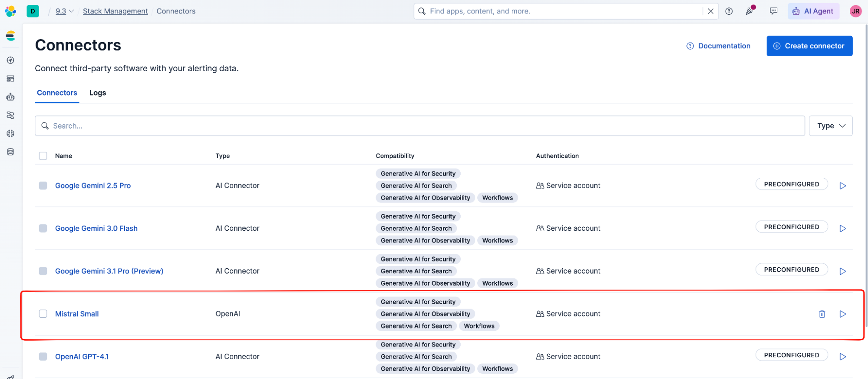Open the AI Agent button
This screenshot has height=379, width=868.
[x=813, y=11]
